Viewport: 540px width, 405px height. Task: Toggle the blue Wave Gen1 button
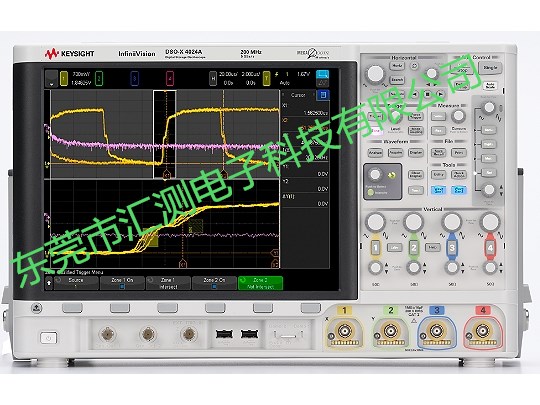438,190
